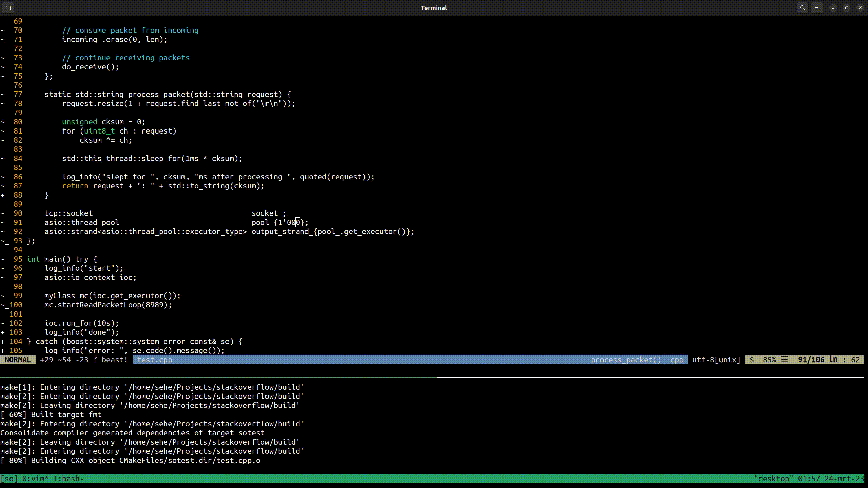The height and width of the screenshot is (488, 868).
Task: Select tmux window 0:vim
Action: click(35, 479)
